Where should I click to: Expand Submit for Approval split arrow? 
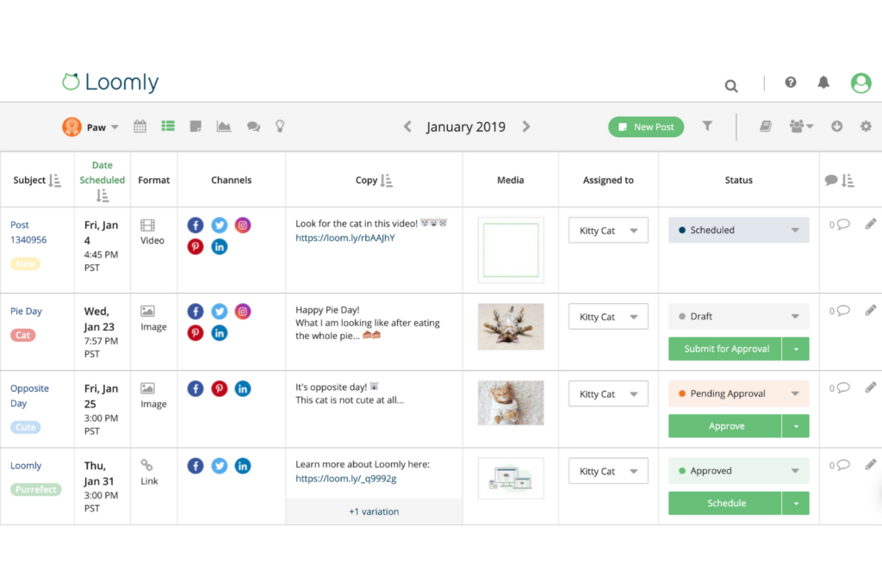[796, 349]
